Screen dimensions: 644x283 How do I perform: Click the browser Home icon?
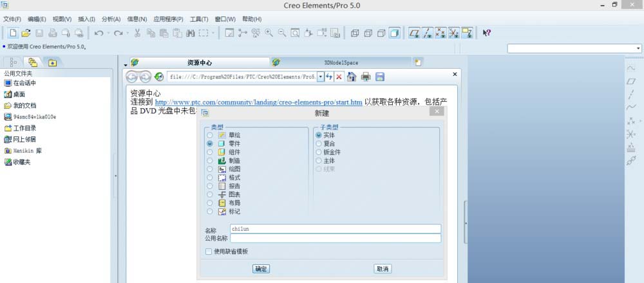coord(352,77)
